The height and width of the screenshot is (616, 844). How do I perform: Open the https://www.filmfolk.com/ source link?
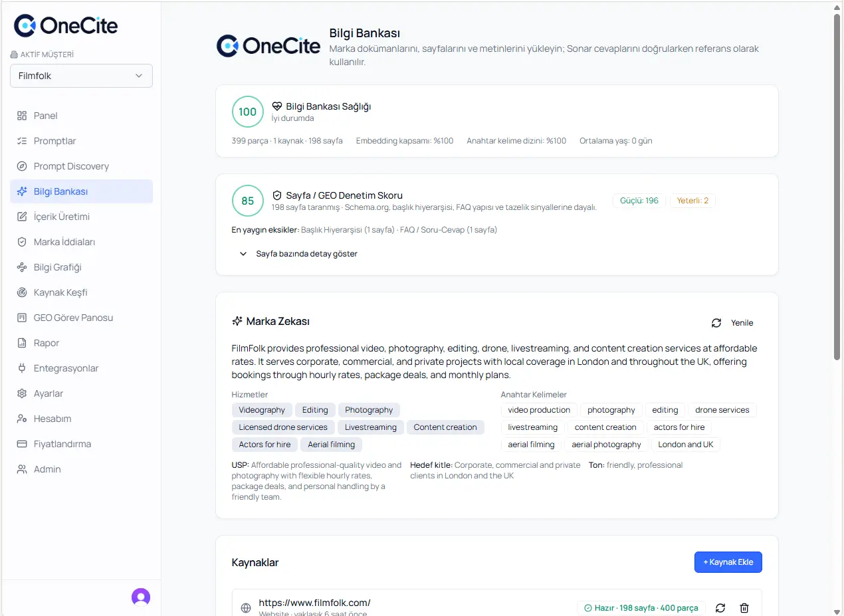tap(314, 603)
